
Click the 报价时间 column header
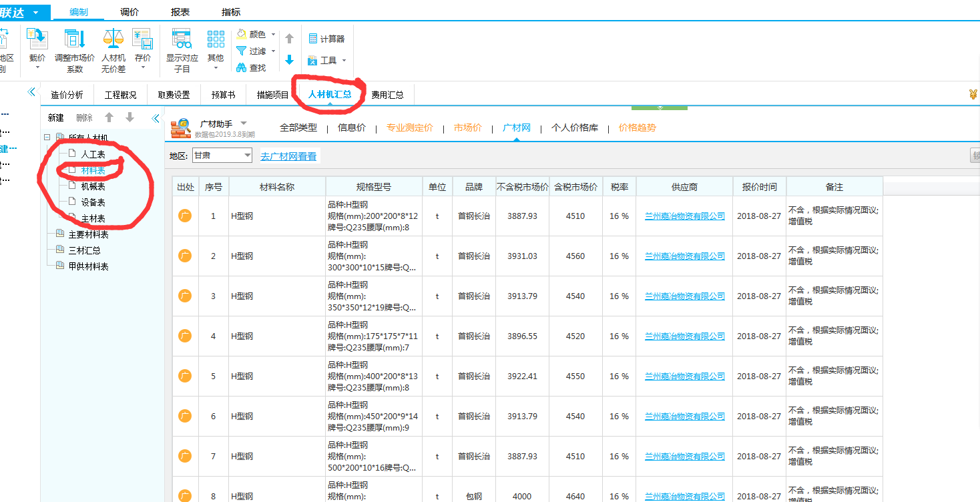pyautogui.click(x=760, y=187)
